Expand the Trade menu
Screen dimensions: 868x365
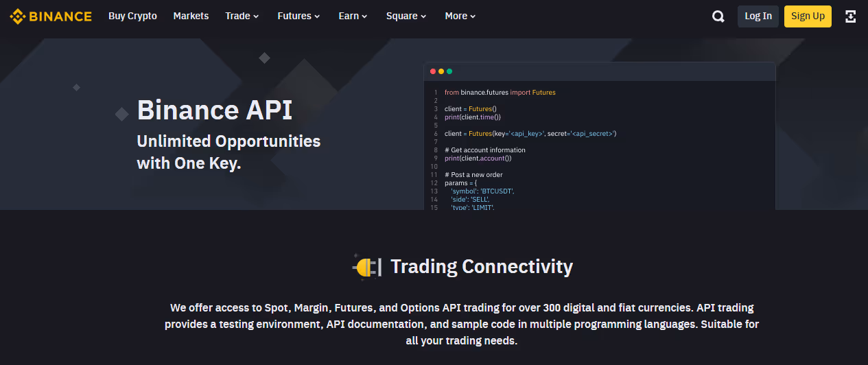point(242,16)
